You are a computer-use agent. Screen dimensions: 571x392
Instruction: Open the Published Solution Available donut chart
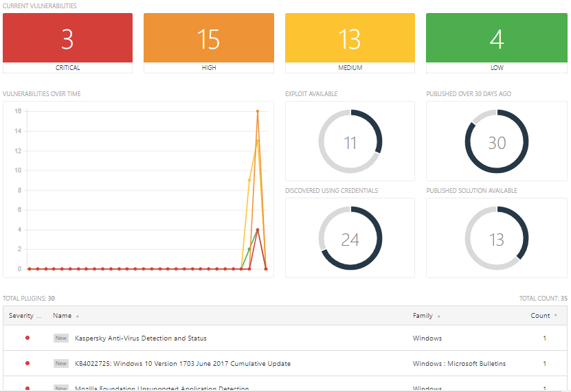coord(496,239)
